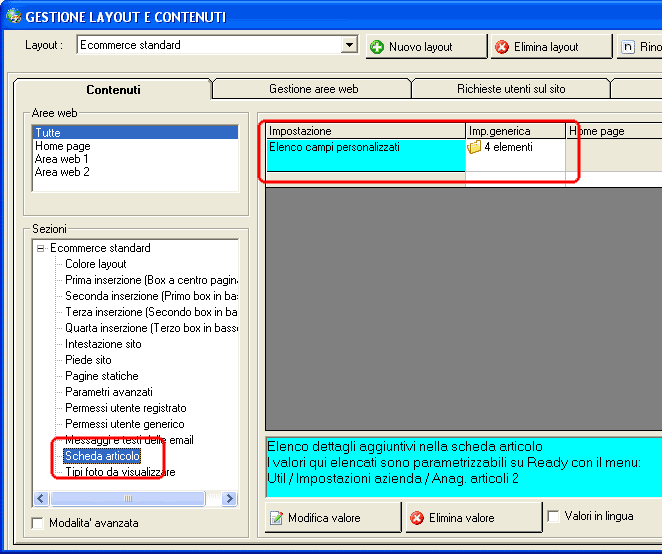Select Piede sito in the tree
This screenshot has width=662, height=554.
pyautogui.click(x=88, y=360)
